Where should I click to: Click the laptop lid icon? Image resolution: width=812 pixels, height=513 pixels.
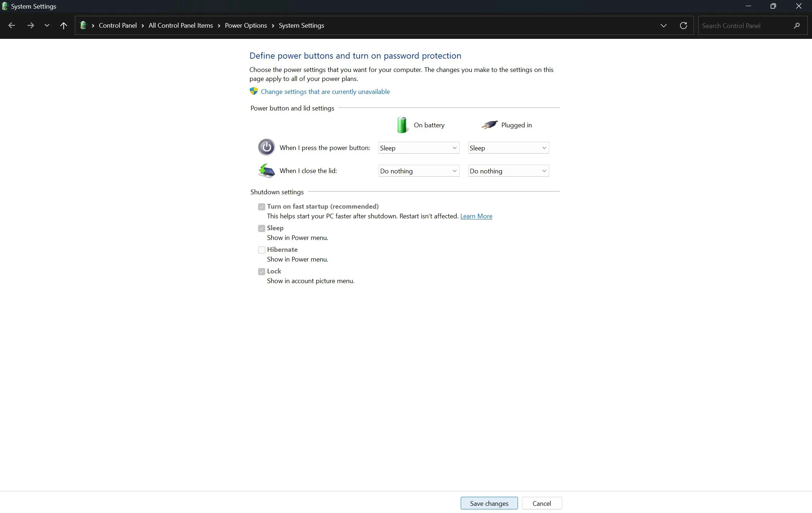click(266, 171)
